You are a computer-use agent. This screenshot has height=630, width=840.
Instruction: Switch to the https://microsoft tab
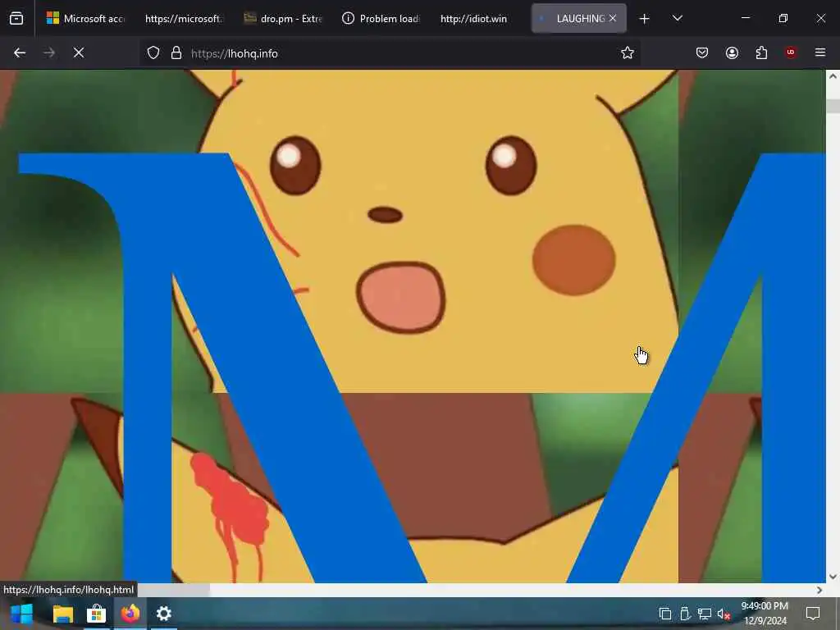click(x=183, y=18)
